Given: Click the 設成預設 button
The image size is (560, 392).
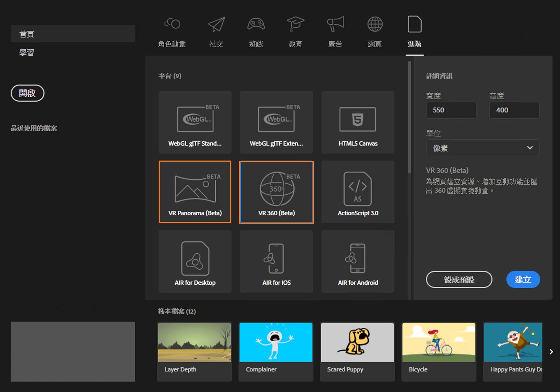Looking at the screenshot, I should tap(459, 280).
